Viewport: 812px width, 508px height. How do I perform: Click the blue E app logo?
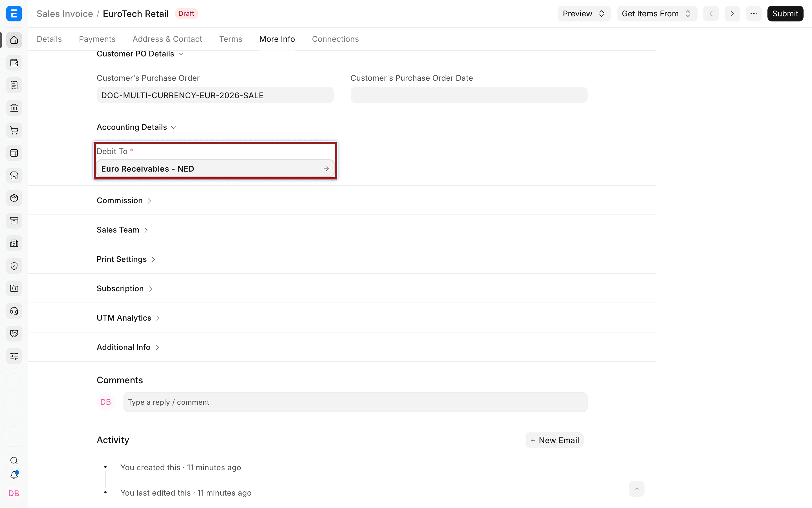(14, 14)
